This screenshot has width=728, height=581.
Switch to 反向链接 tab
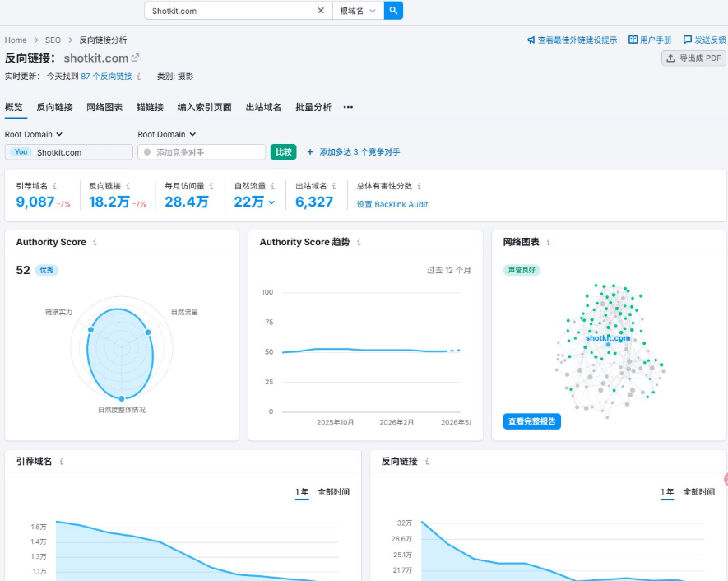[55, 107]
